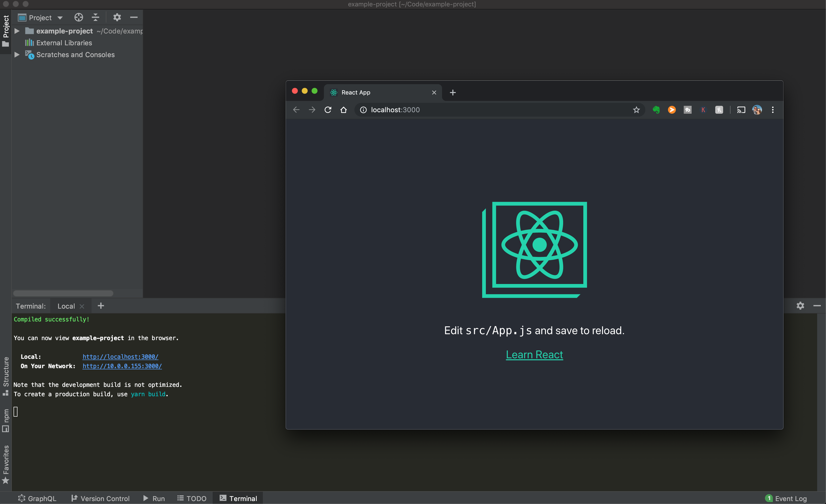Click the browser home icon

coord(344,110)
